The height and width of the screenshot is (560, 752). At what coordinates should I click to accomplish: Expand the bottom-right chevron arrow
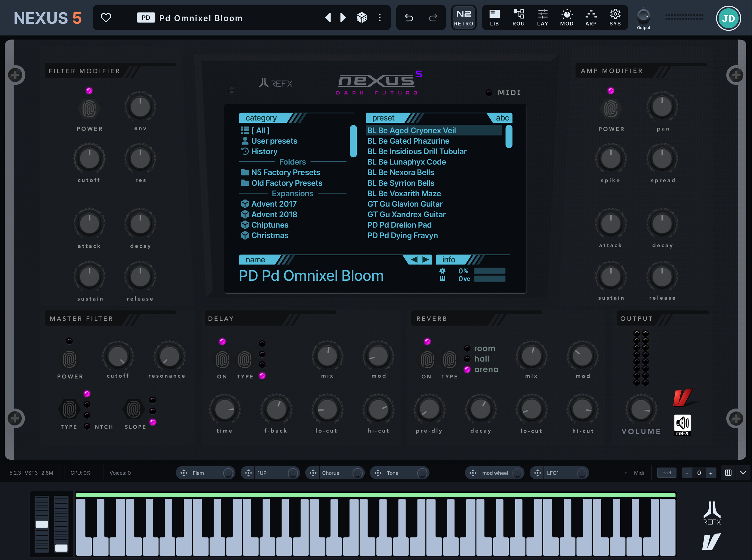[x=743, y=473]
